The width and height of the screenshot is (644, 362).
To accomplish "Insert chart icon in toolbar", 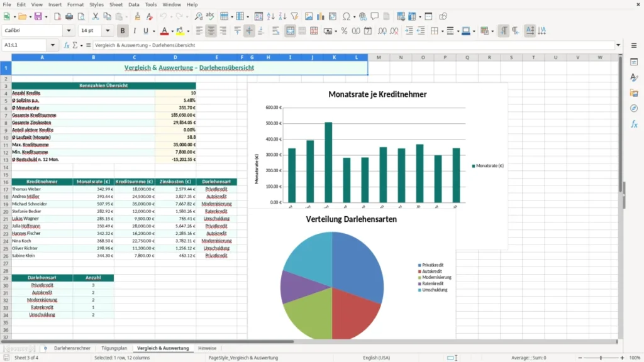I will 321,16.
